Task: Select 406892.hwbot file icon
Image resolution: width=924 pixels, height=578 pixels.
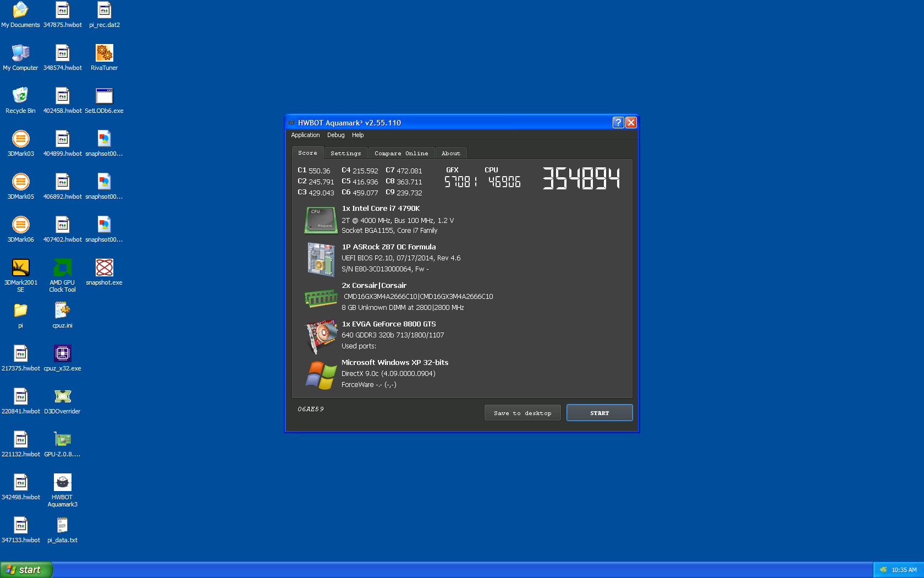Action: [62, 186]
